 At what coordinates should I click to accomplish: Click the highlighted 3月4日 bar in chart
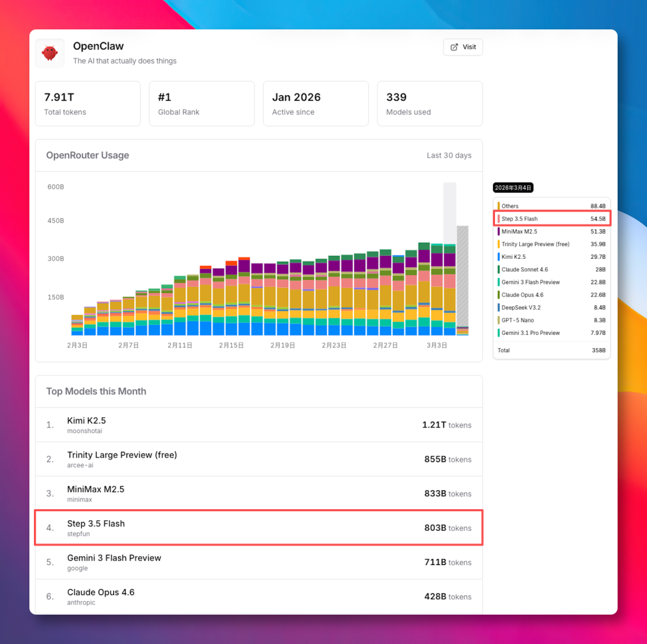tap(449, 289)
